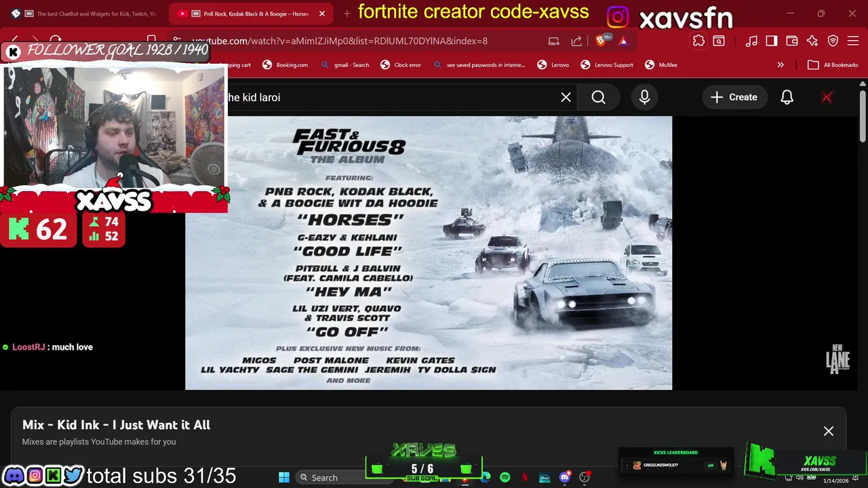Open the OBS Studio taskbar icon
Viewport: 868px width, 488px height.
pos(585,477)
